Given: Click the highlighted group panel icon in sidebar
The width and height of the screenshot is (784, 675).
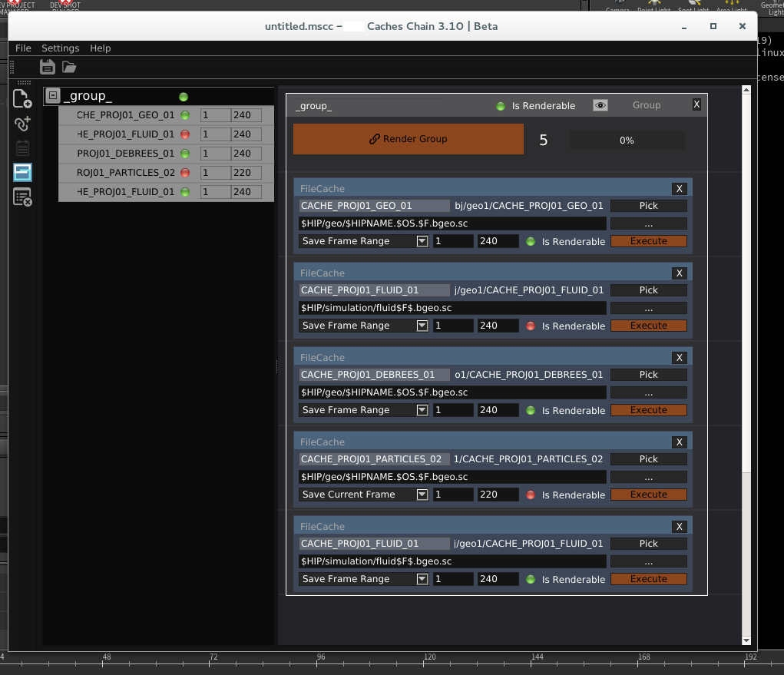Looking at the screenshot, I should tap(22, 173).
